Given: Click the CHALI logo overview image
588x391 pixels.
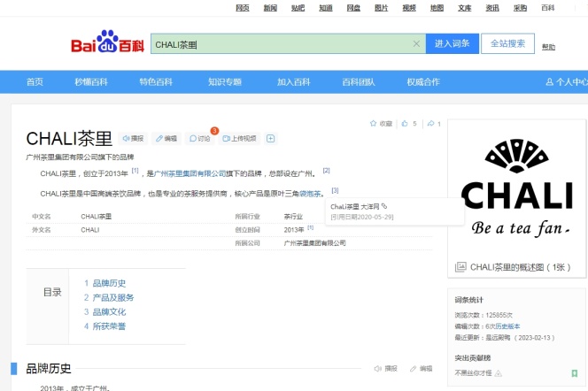Looking at the screenshot, I should pyautogui.click(x=517, y=188).
